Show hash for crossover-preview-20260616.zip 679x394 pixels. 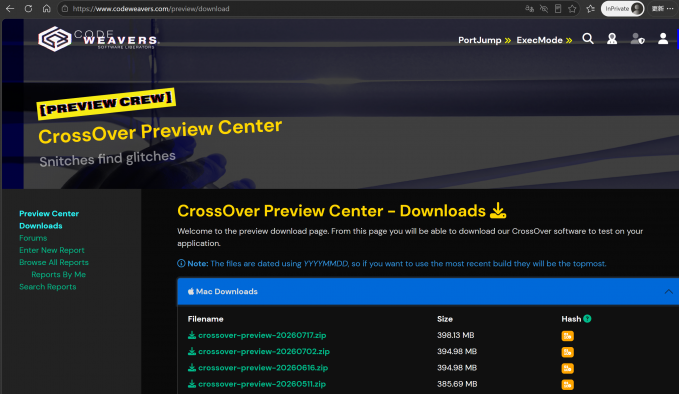click(567, 368)
